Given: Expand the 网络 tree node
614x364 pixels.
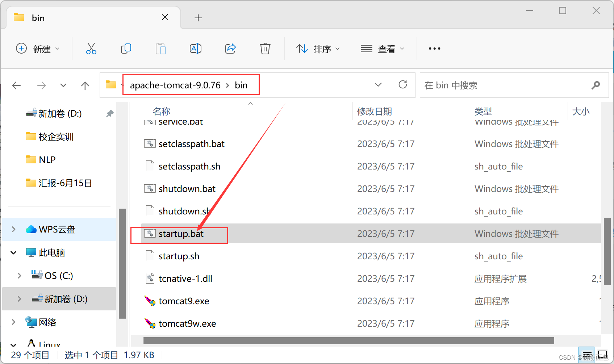Looking at the screenshot, I should click(x=13, y=322).
